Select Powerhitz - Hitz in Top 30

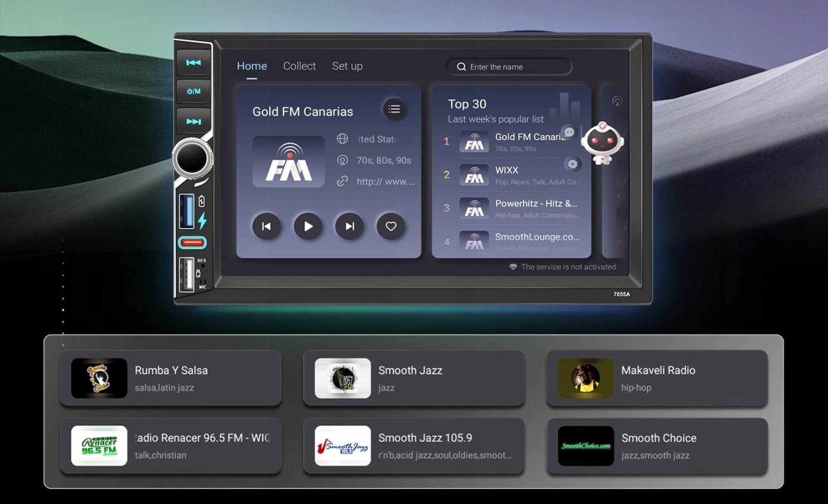tap(513, 208)
